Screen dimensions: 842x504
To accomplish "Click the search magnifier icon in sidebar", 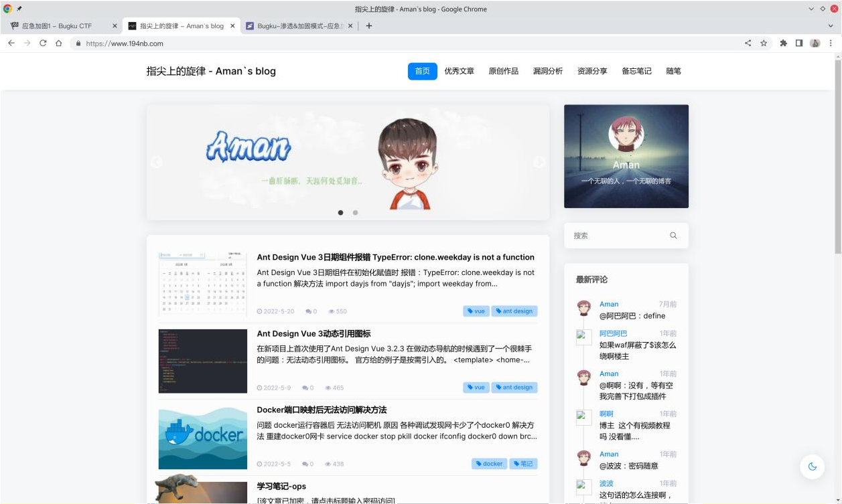I will click(673, 236).
